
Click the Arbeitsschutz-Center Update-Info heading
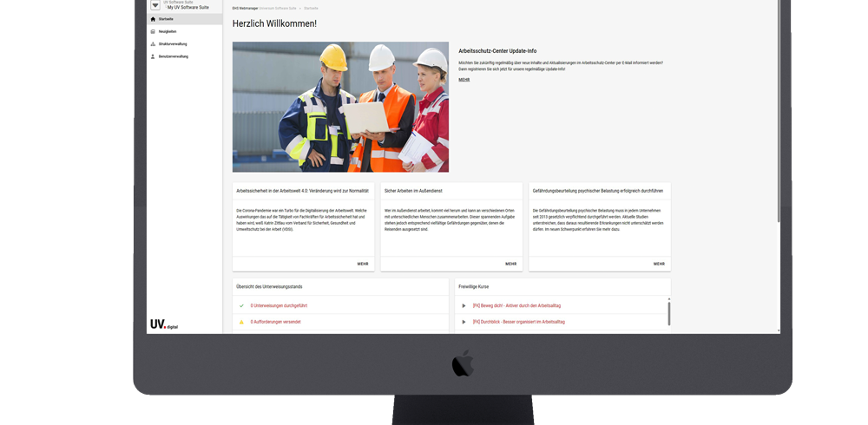497,51
